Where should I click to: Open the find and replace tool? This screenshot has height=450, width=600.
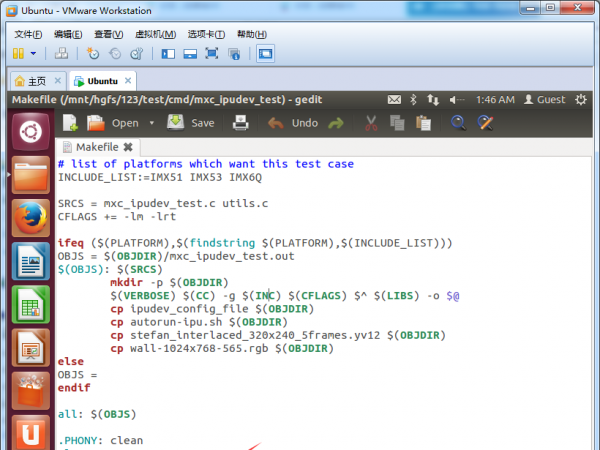pos(486,123)
